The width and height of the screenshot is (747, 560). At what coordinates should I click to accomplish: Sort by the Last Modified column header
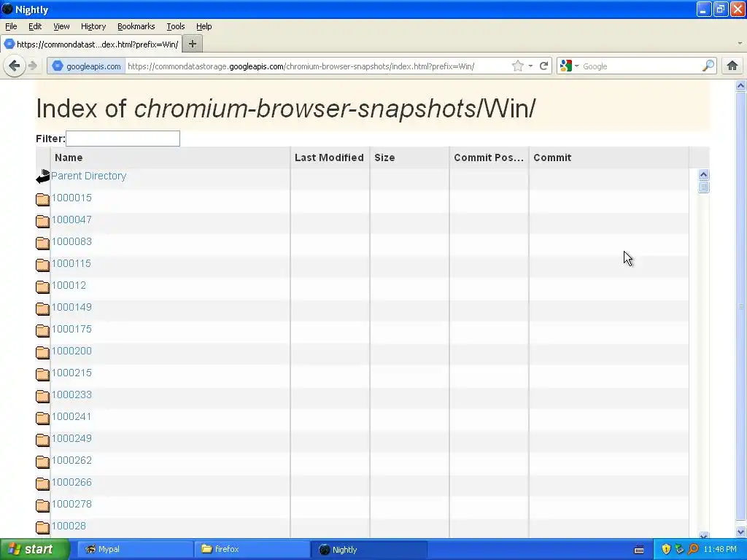coord(330,157)
